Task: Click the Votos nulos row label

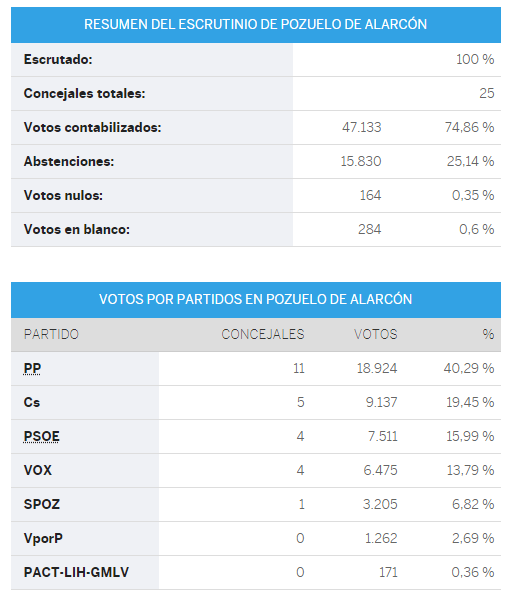Action: pyautogui.click(x=63, y=195)
